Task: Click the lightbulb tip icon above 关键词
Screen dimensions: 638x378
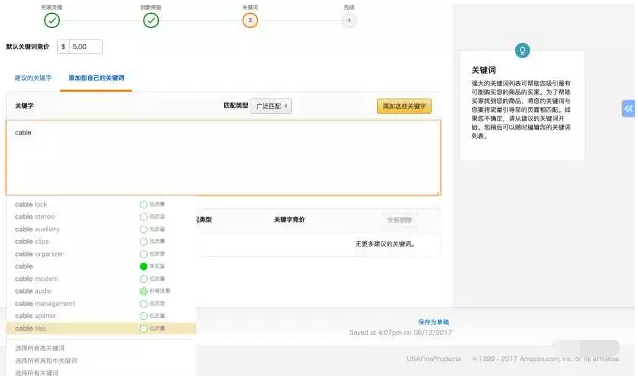Action: 522,50
